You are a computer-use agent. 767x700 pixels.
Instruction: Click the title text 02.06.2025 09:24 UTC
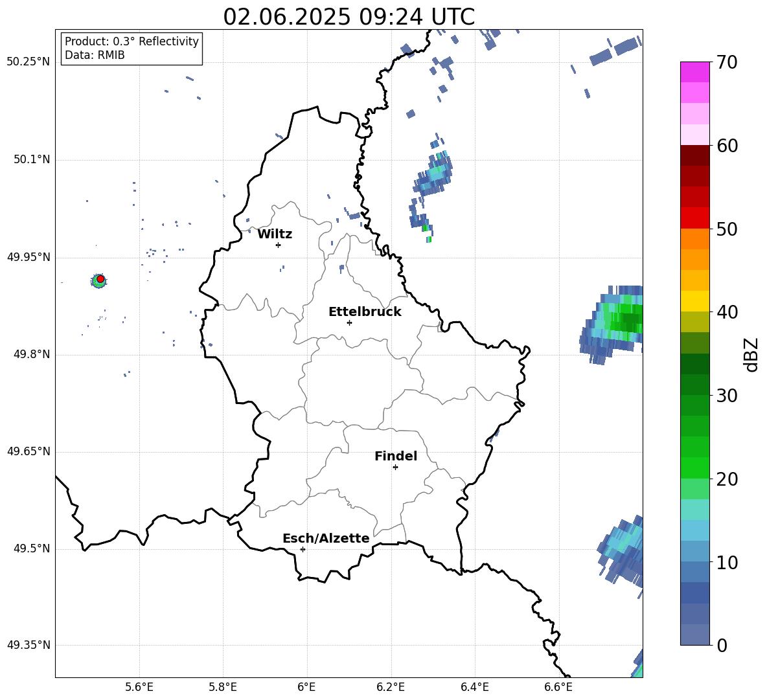(x=349, y=17)
